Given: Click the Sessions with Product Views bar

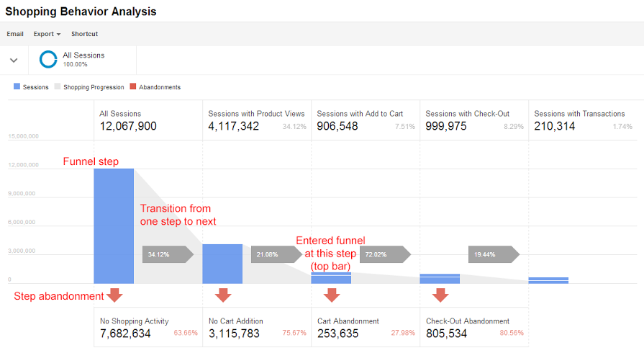Looking at the screenshot, I should point(222,264).
